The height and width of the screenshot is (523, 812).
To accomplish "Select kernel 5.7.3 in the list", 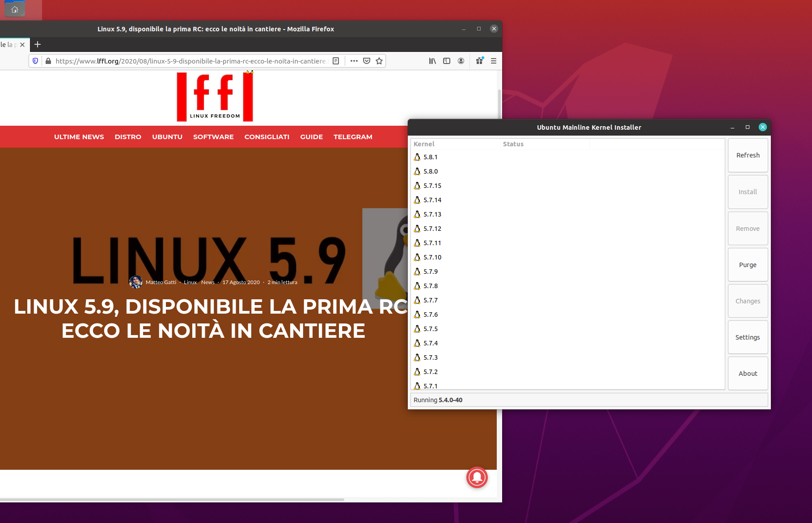I will (567, 357).
